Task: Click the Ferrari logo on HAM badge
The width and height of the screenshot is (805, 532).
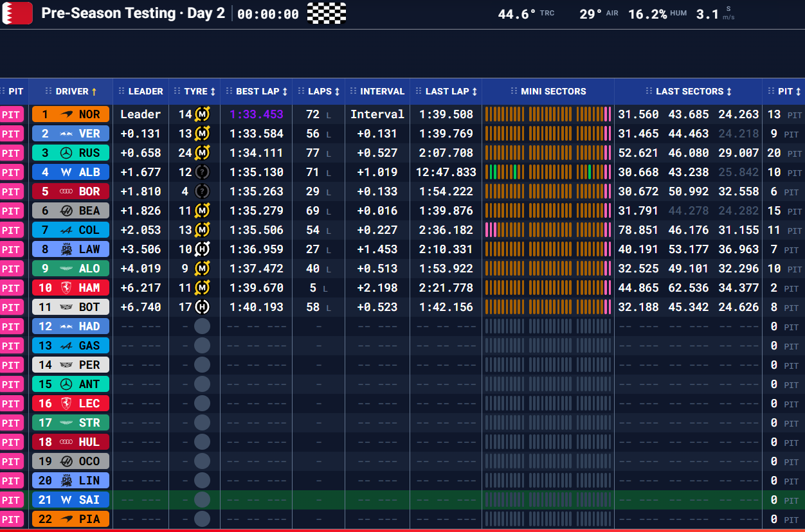Action: (65, 288)
